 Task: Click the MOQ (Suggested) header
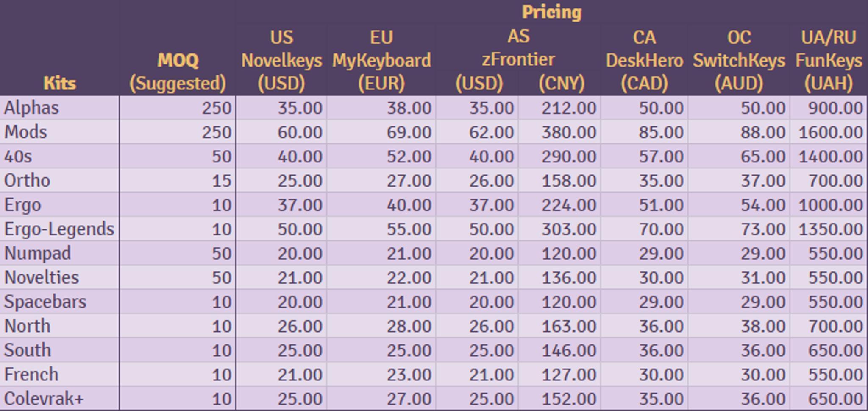pyautogui.click(x=178, y=71)
